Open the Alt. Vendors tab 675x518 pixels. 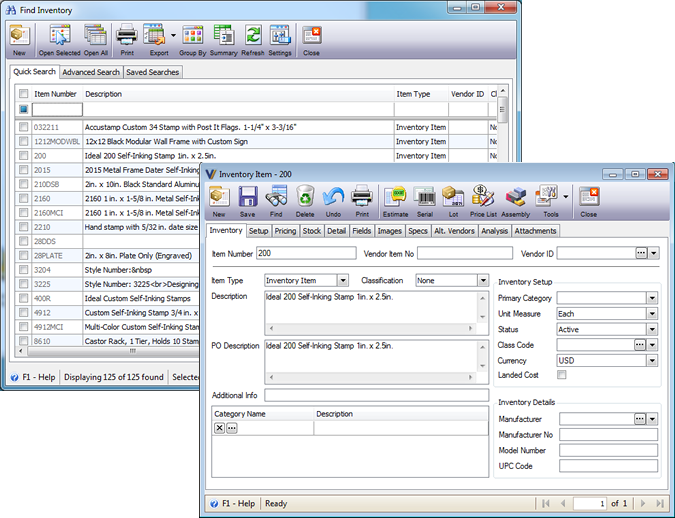click(454, 231)
